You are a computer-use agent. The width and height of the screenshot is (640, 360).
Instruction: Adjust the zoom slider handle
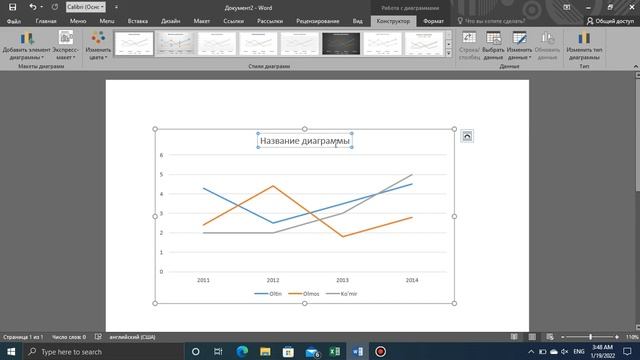pos(590,337)
